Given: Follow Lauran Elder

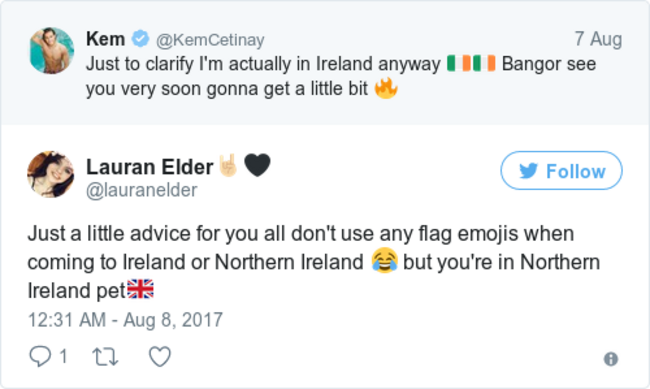Looking at the screenshot, I should click(561, 170).
